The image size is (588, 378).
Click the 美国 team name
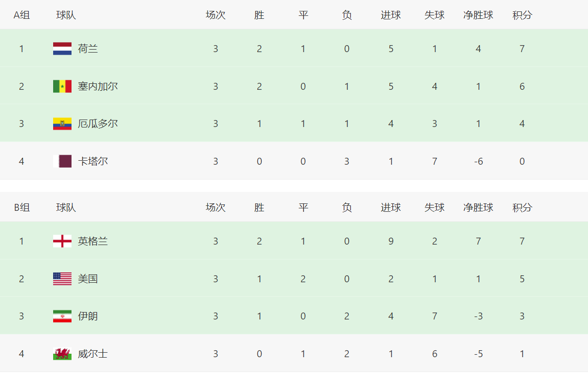[x=88, y=279]
